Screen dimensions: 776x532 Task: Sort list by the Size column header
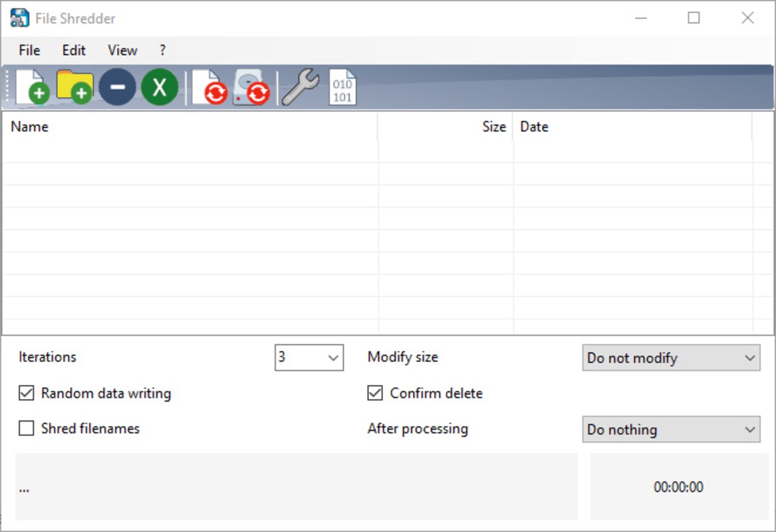tap(445, 127)
